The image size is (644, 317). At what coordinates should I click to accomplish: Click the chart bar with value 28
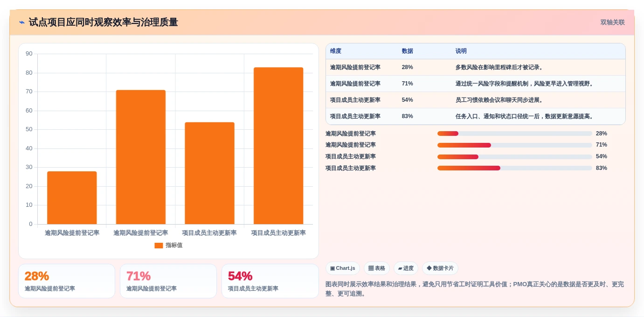point(72,198)
